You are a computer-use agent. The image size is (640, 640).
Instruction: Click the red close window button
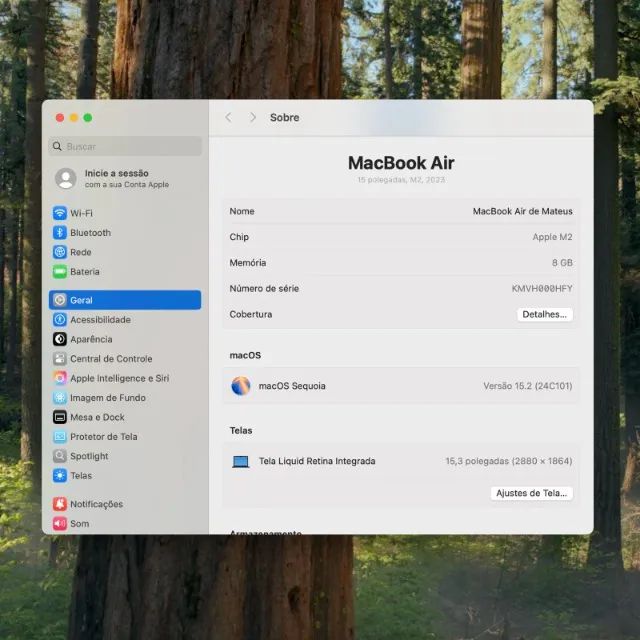(x=60, y=118)
